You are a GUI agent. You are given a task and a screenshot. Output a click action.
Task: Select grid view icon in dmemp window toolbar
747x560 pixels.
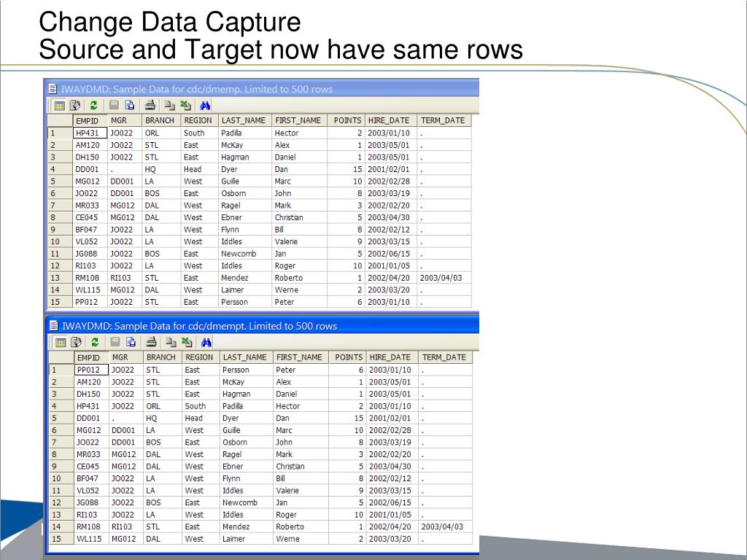click(x=60, y=106)
